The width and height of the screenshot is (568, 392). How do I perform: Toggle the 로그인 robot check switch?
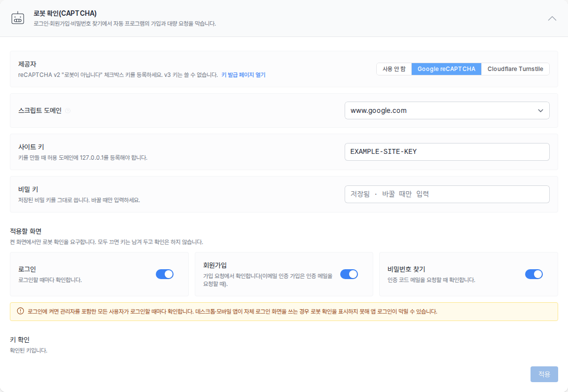165,274
